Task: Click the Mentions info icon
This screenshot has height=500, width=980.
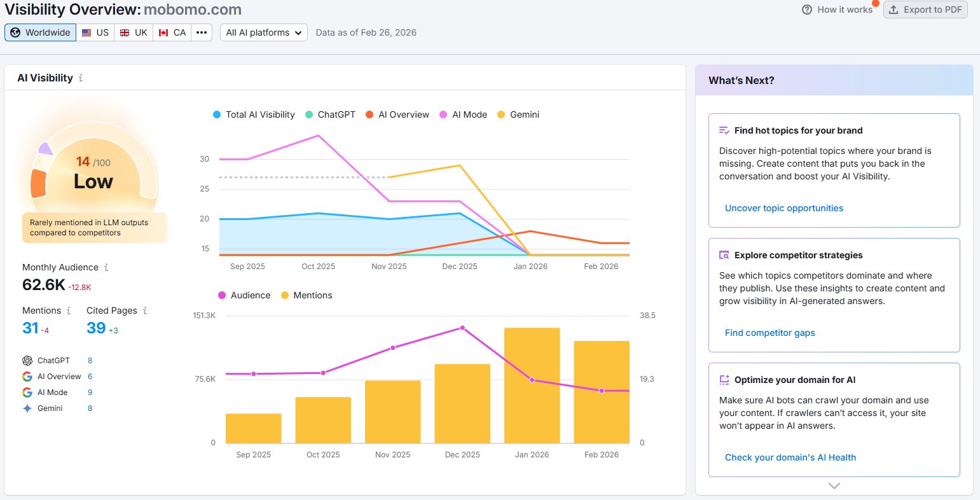Action: pos(69,311)
